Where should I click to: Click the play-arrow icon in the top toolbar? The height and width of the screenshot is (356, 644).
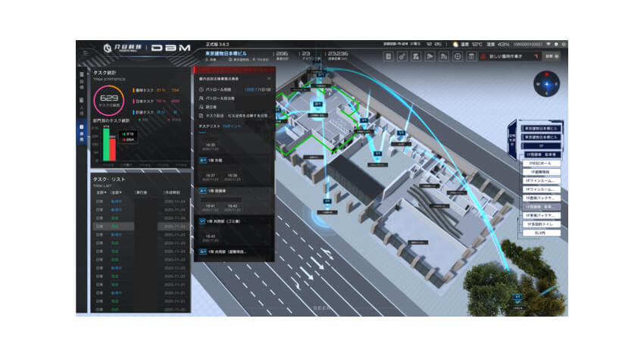pyautogui.click(x=430, y=57)
